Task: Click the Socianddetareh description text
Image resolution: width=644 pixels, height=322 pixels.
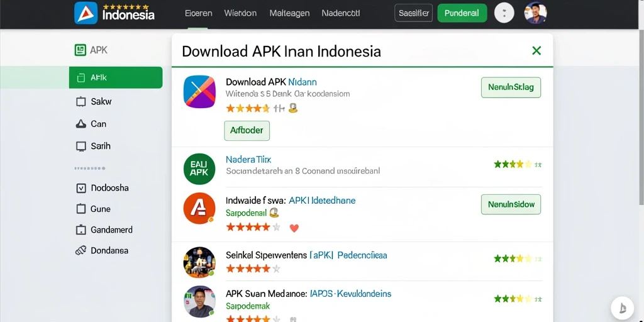Action: [303, 171]
